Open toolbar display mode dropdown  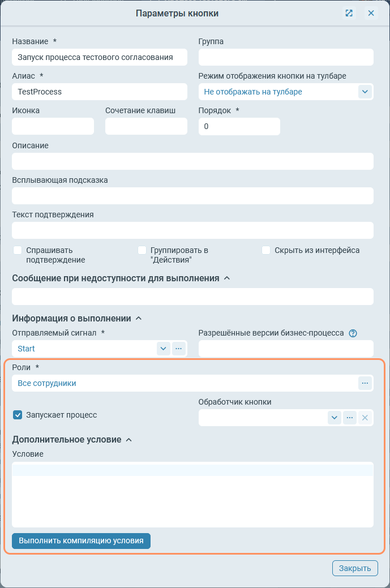pyautogui.click(x=365, y=92)
